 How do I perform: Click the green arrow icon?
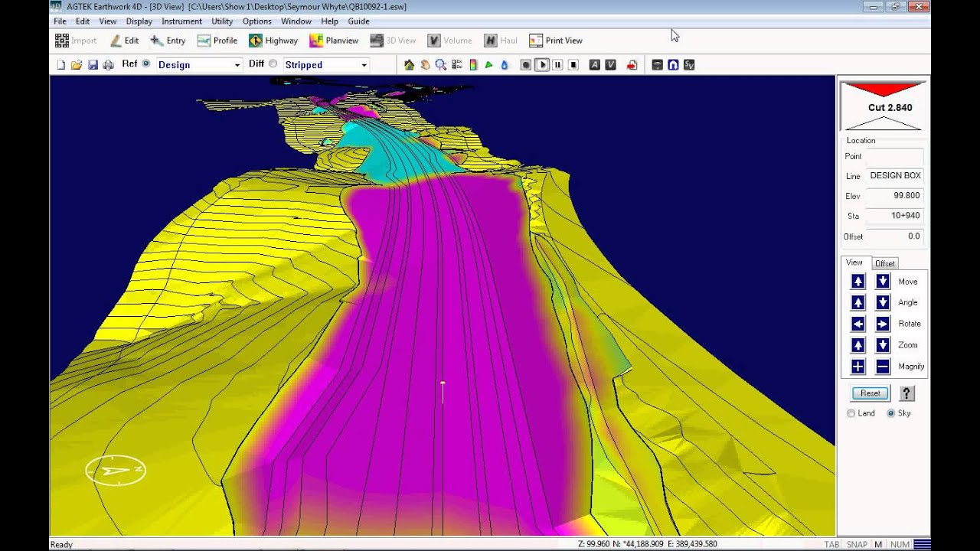click(488, 65)
